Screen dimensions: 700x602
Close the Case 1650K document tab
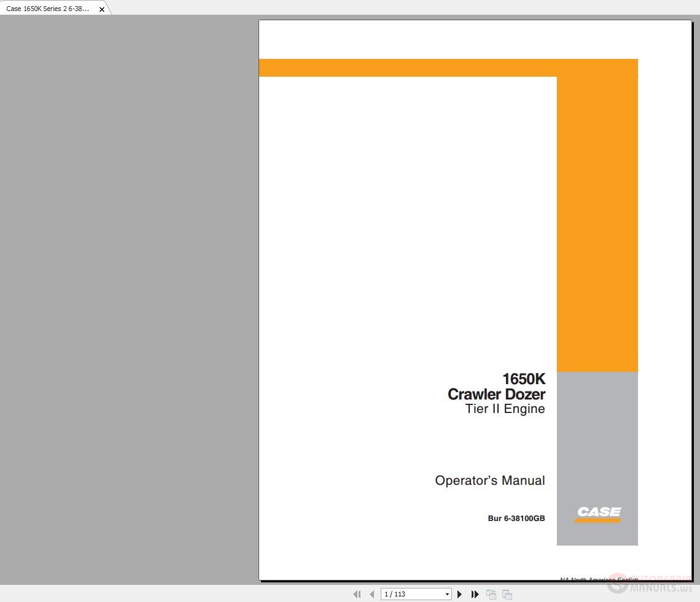[x=102, y=9]
